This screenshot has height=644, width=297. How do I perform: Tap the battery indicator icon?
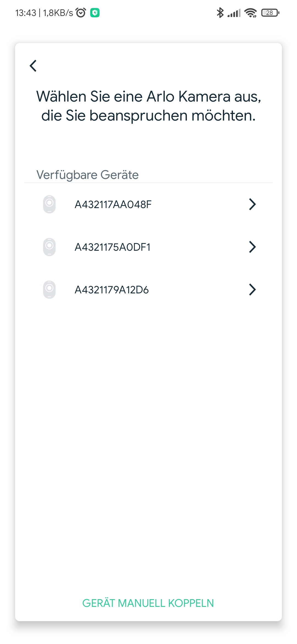coord(270,13)
